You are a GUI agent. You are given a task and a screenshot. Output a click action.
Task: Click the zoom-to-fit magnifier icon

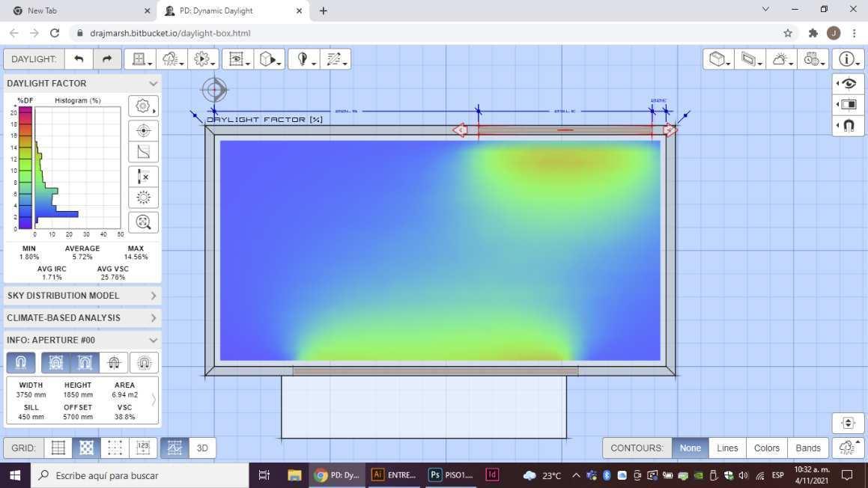[x=143, y=222]
